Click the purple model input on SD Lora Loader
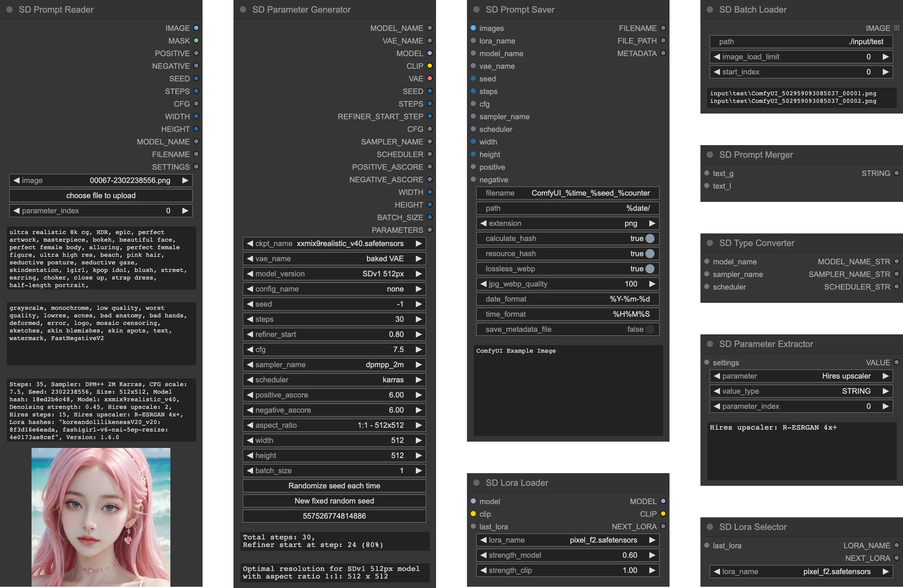This screenshot has width=903, height=588. tap(473, 501)
